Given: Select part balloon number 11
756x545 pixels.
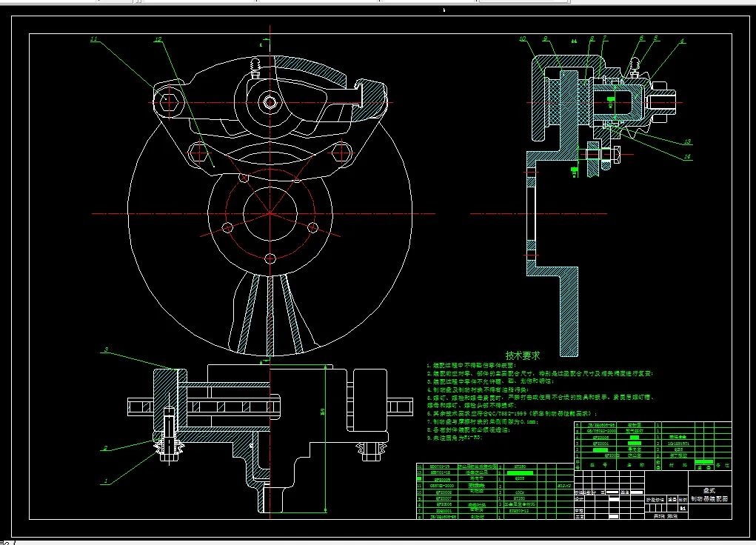Looking at the screenshot, I should [93, 39].
